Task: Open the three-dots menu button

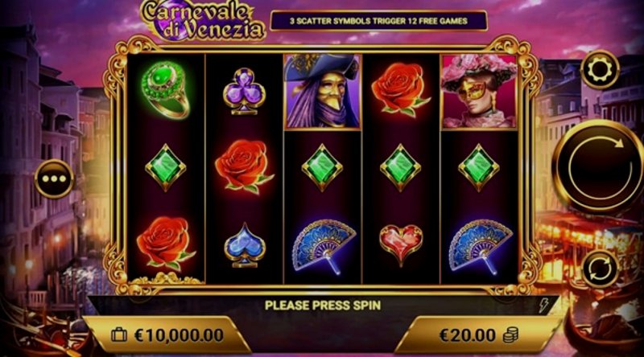Action: tap(54, 179)
